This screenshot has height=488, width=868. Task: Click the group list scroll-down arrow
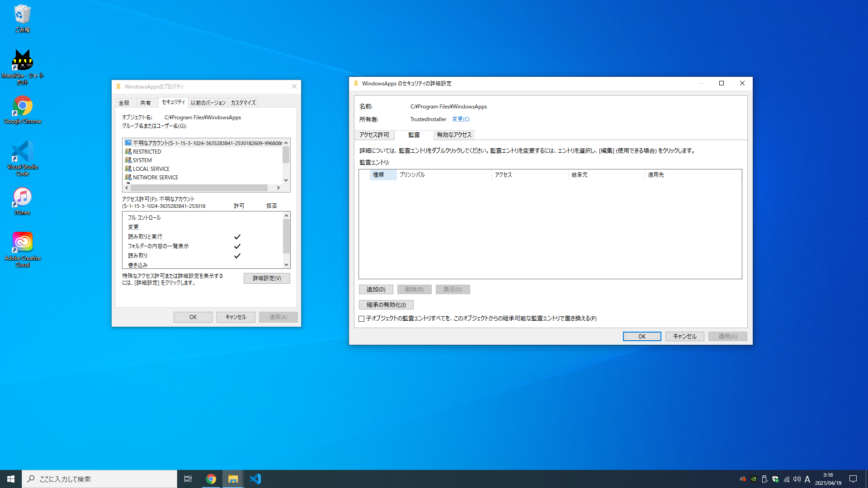click(286, 180)
